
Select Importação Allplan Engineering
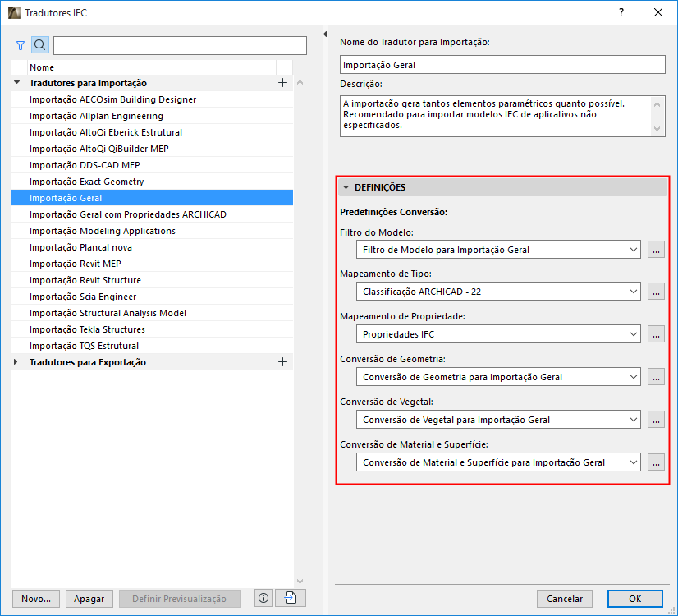(x=152, y=116)
